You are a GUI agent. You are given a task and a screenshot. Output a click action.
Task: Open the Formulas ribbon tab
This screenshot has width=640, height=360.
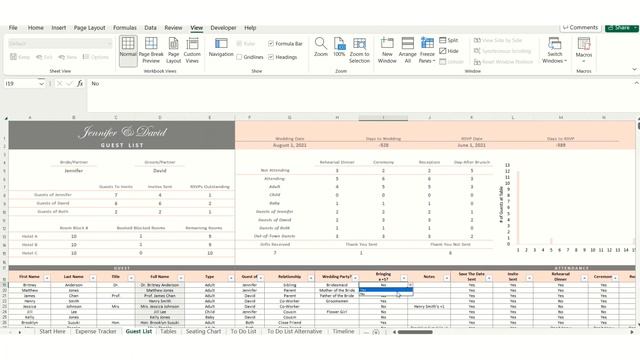click(x=125, y=28)
